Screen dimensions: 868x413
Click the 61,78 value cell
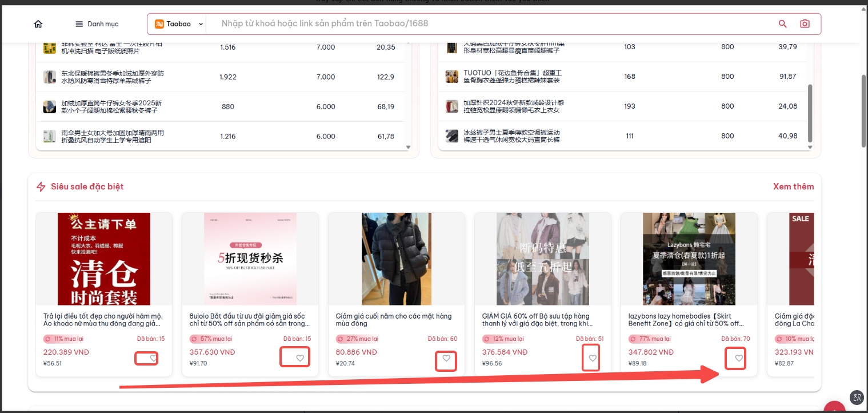[386, 136]
